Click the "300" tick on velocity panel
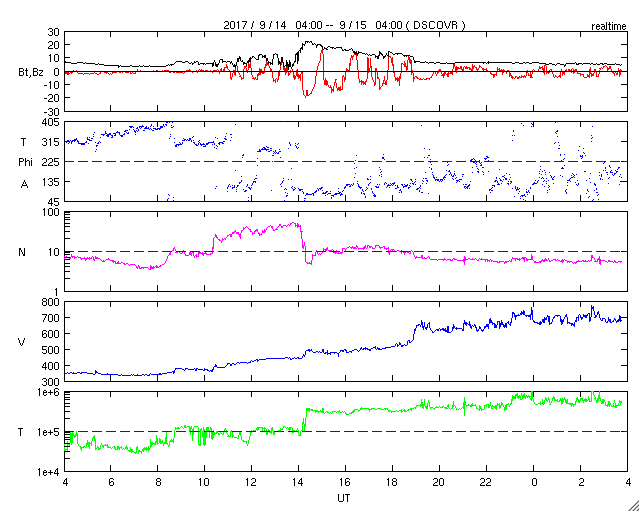This screenshot has height=512, width=640. click(51, 382)
